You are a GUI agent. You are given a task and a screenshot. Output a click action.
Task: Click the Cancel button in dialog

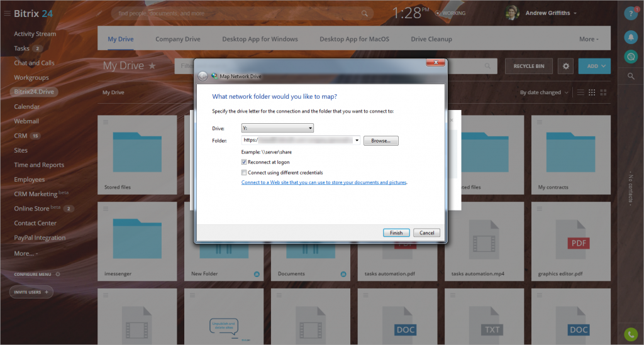427,233
